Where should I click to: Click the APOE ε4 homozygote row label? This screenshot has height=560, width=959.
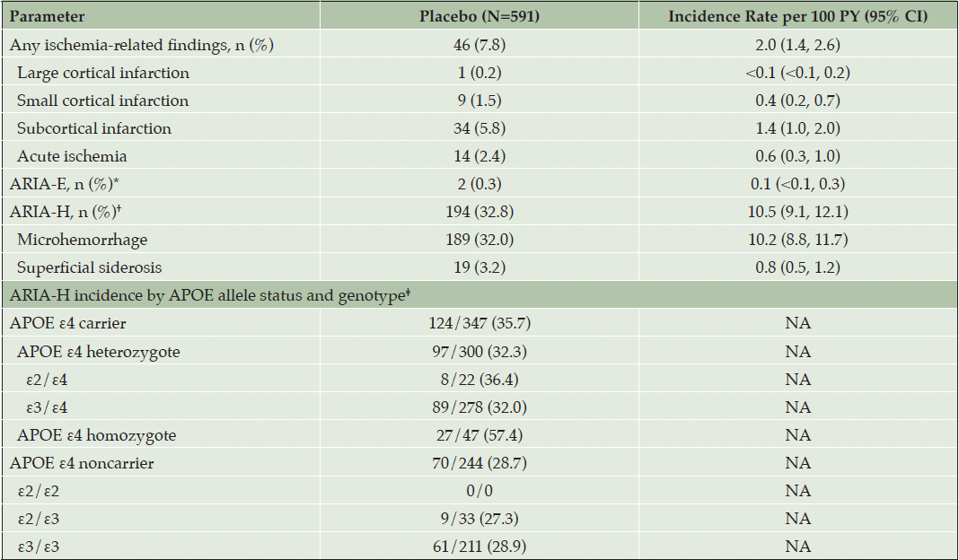tap(97, 435)
